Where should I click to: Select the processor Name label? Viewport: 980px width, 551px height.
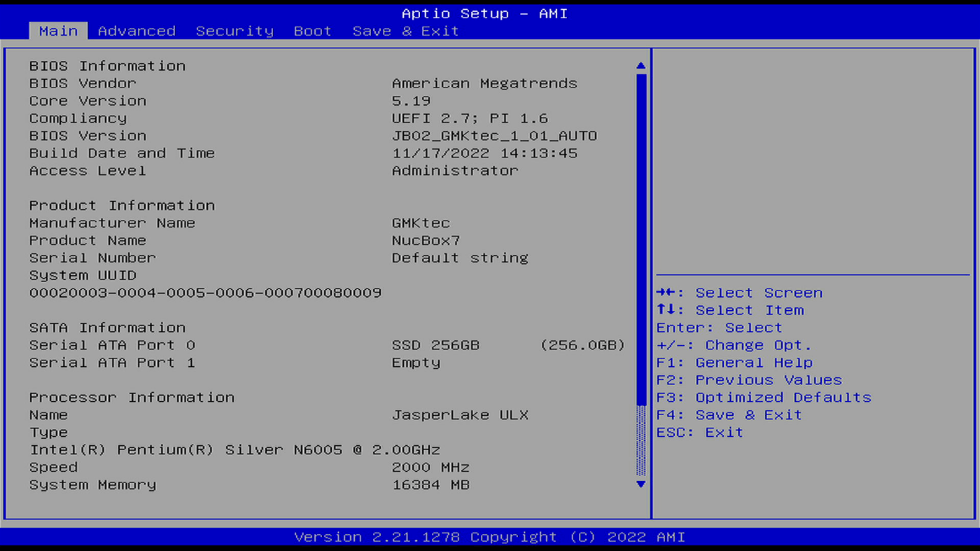(x=48, y=415)
